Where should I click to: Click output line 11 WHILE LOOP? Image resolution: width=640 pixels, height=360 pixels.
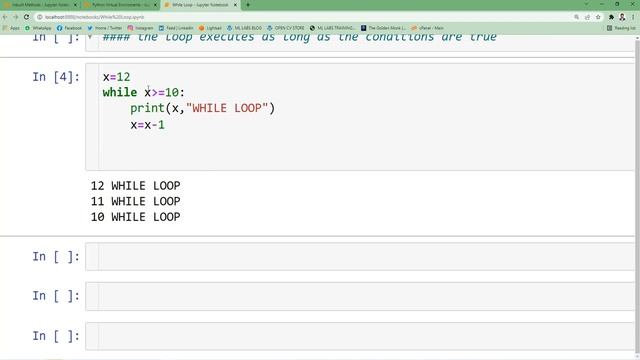click(x=136, y=201)
